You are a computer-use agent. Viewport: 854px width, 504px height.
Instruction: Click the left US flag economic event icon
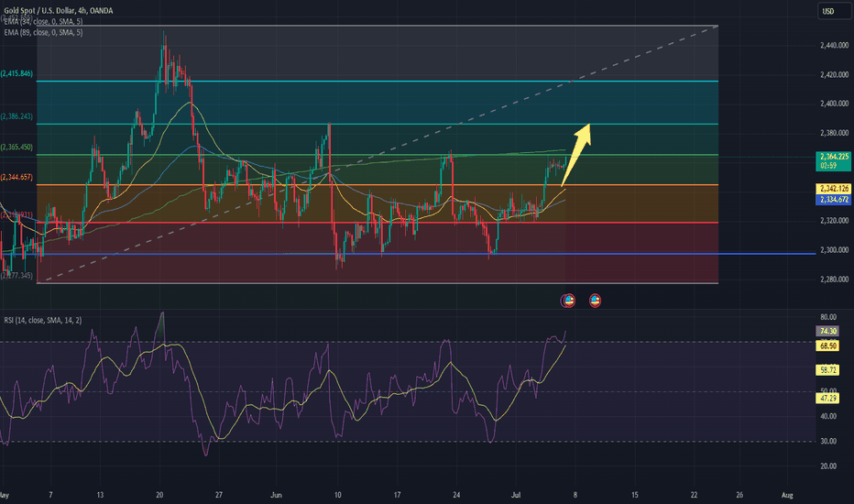(x=569, y=301)
